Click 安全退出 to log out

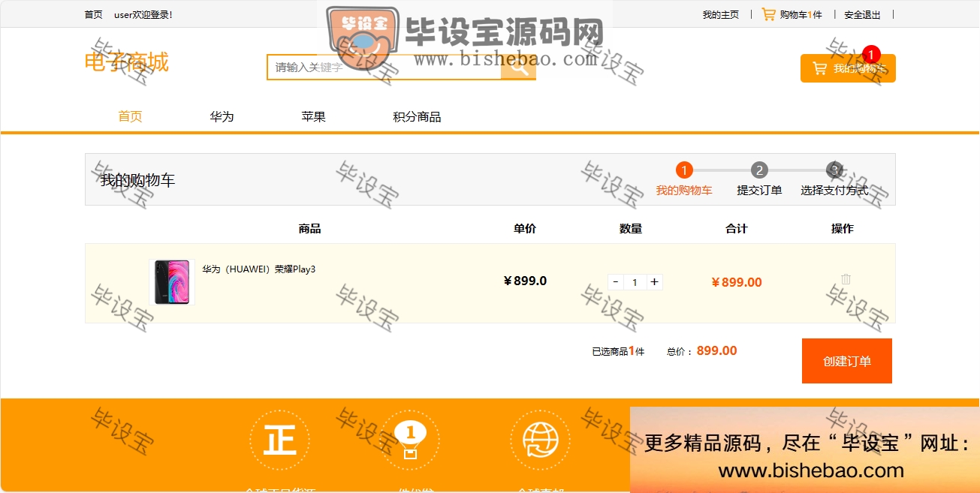pos(862,14)
